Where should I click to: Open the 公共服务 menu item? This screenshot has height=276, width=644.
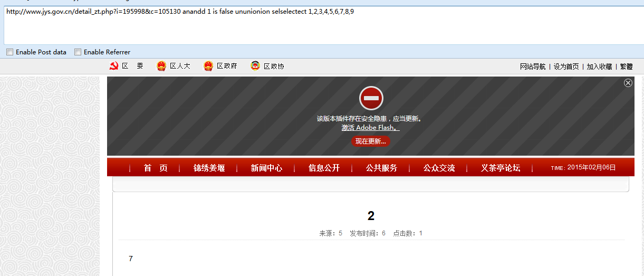coord(381,168)
